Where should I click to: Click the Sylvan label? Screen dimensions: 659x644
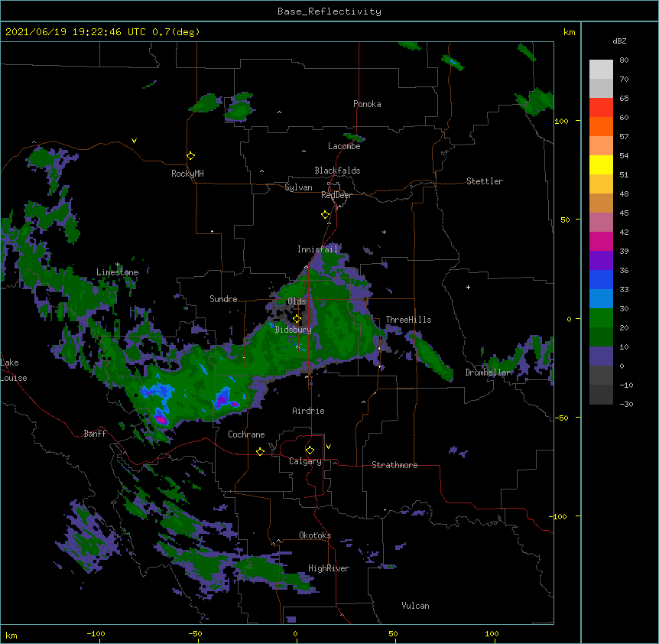click(x=298, y=187)
